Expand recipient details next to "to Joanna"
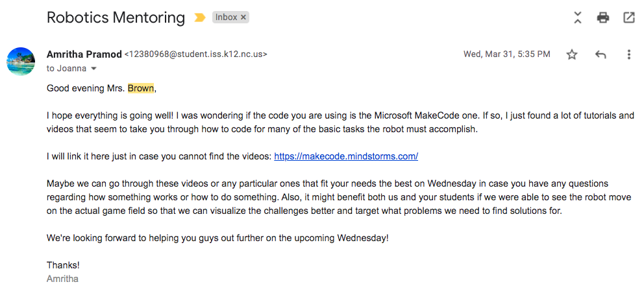Screen dimensions: 644x293 (x=93, y=69)
